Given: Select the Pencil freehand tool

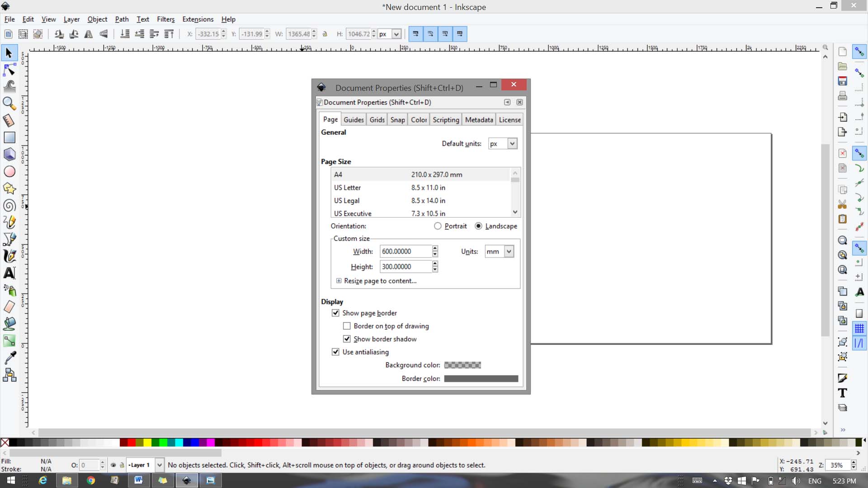Looking at the screenshot, I should point(9,222).
